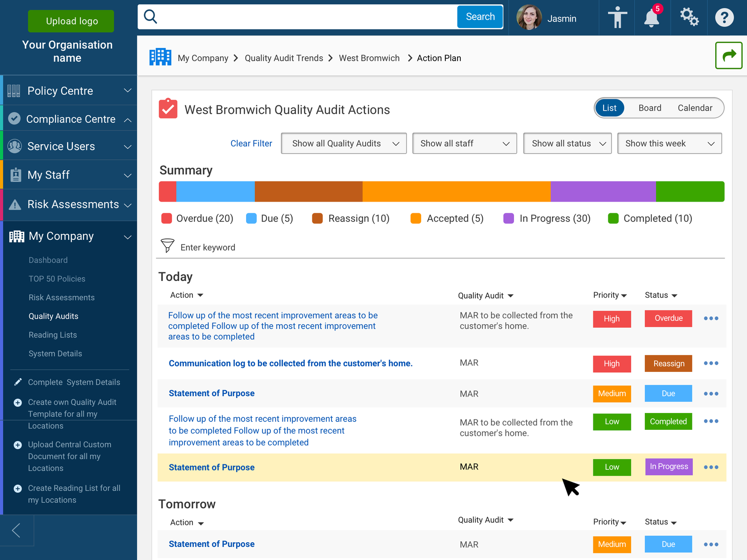747x560 pixels.
Task: Open Show all Quality Audits dropdown
Action: click(344, 143)
